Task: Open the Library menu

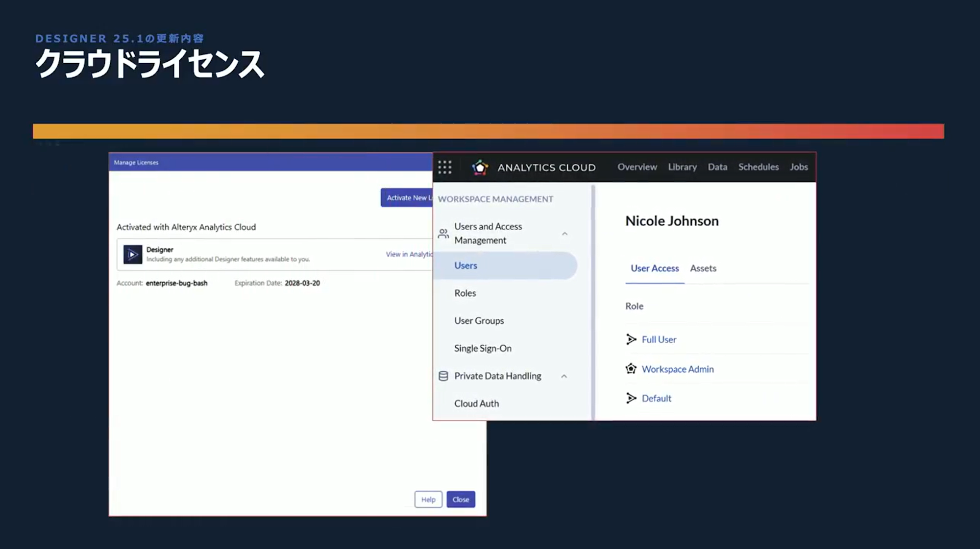Action: click(682, 167)
